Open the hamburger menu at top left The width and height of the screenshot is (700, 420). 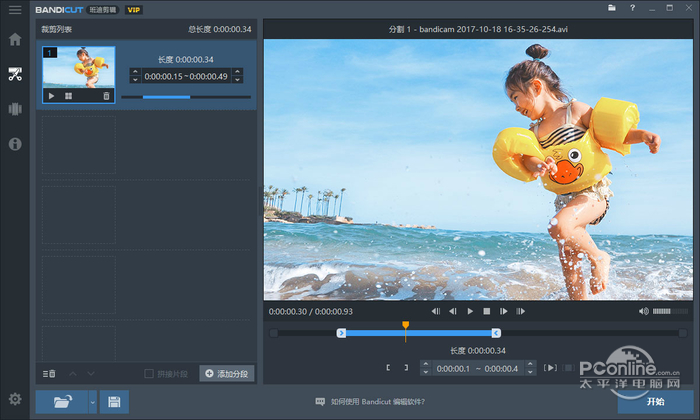coord(15,9)
